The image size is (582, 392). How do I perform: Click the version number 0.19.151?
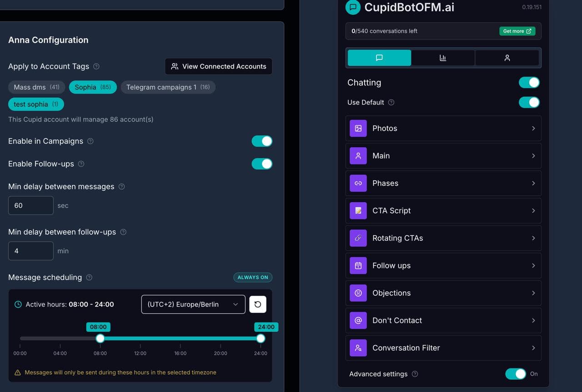click(532, 7)
